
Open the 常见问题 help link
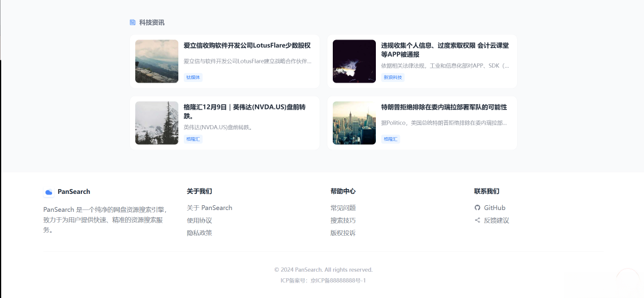pyautogui.click(x=343, y=208)
